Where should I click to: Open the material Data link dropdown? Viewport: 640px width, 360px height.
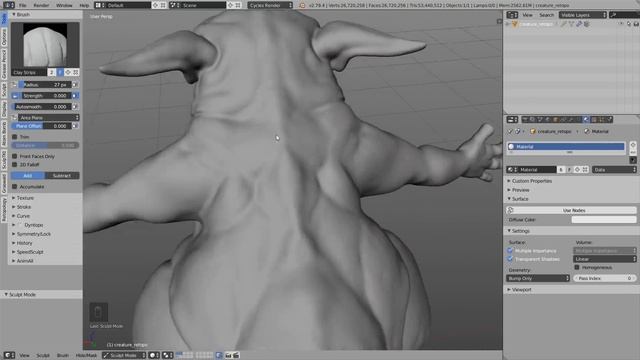tap(615, 169)
